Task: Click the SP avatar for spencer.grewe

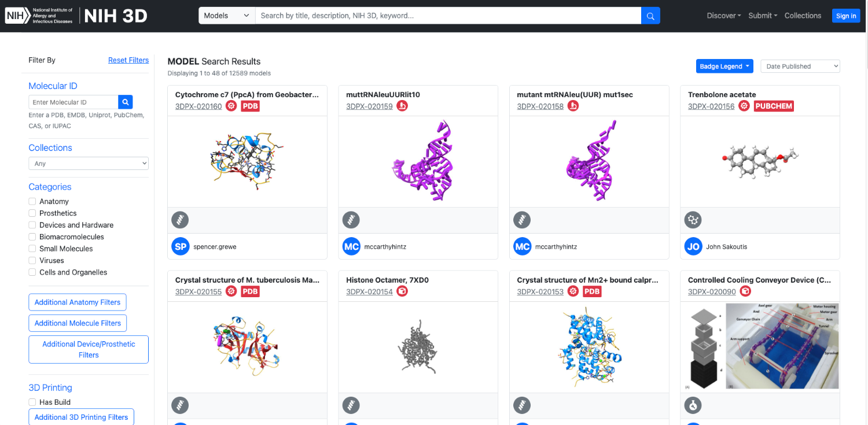Action: 181,246
